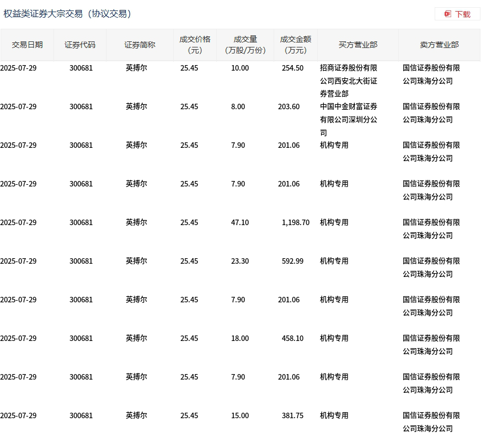
Task: Click 英搏尔 in the 381.75 row
Action: click(x=136, y=416)
